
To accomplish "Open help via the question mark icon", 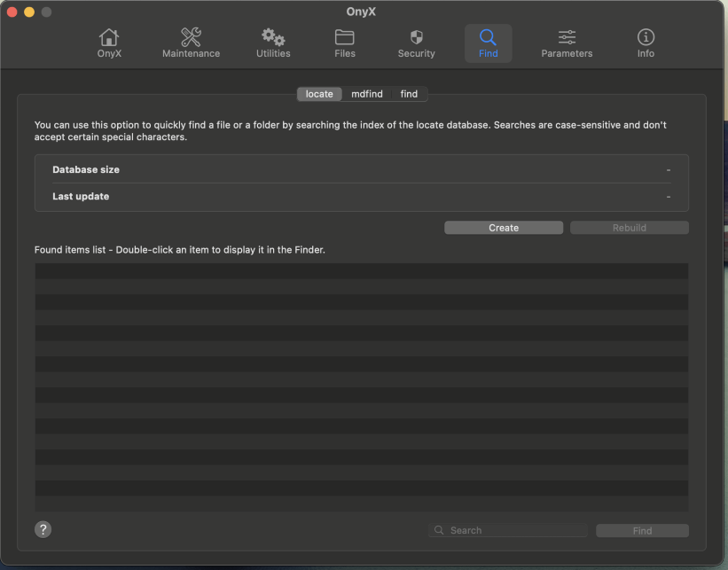I will [x=43, y=528].
